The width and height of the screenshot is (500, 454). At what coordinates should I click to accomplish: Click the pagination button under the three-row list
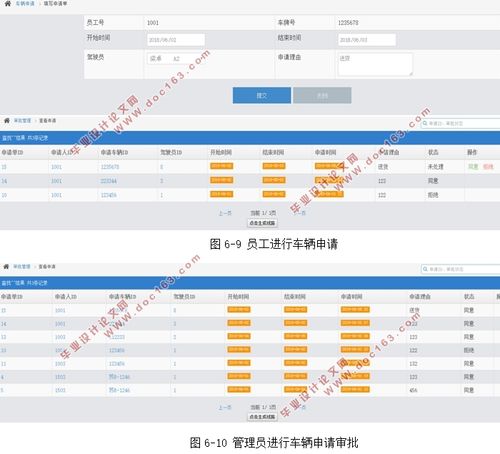point(262,223)
